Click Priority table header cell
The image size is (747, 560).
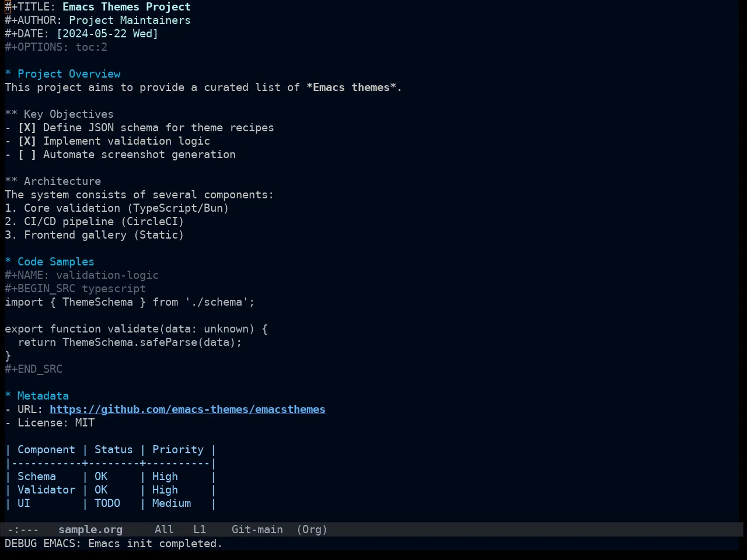pyautogui.click(x=178, y=450)
